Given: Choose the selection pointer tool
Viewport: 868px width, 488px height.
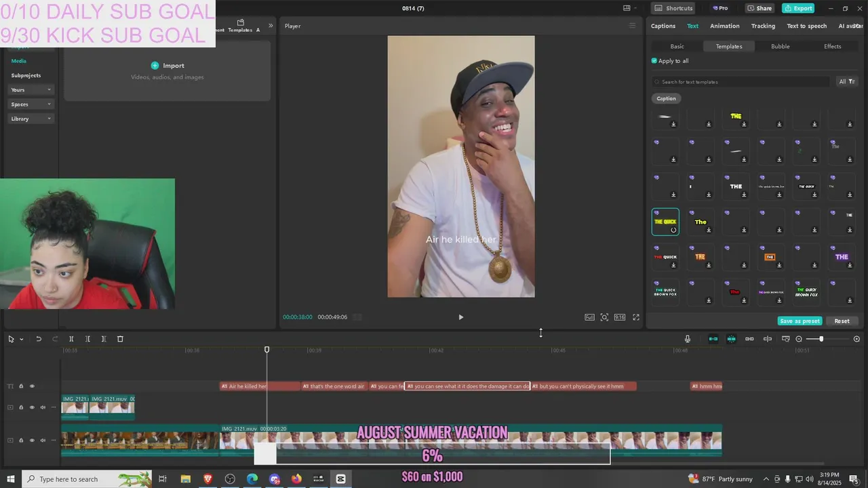Looking at the screenshot, I should 11,339.
